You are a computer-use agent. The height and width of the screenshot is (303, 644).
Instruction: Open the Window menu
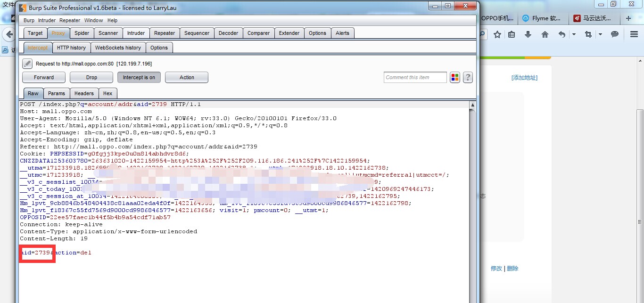click(x=93, y=20)
